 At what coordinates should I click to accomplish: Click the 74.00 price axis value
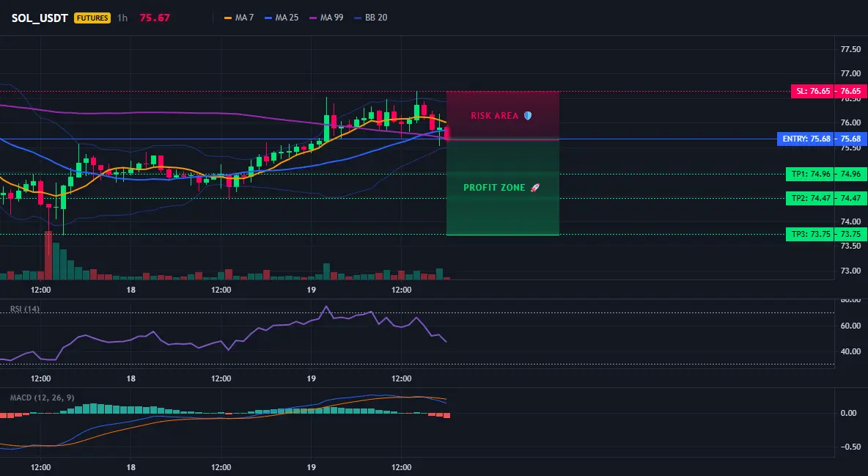click(850, 221)
